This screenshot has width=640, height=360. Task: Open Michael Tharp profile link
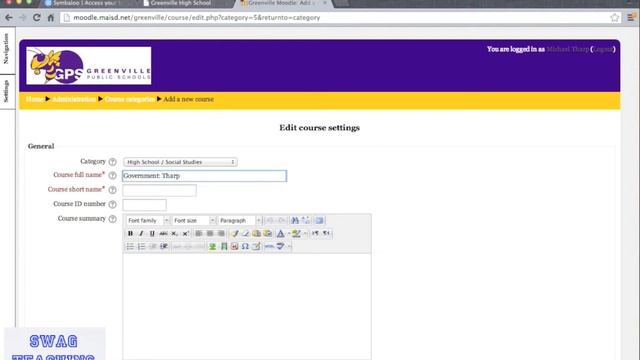pyautogui.click(x=567, y=49)
